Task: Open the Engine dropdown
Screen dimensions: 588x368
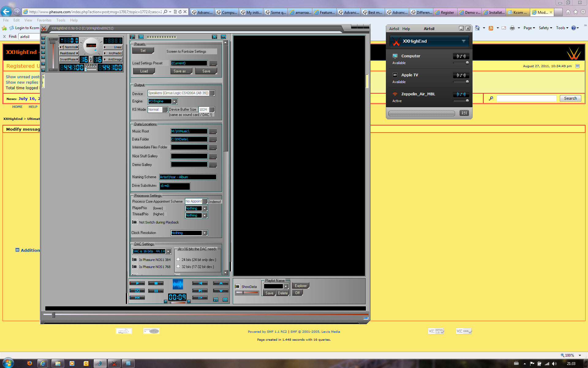Action: [174, 102]
